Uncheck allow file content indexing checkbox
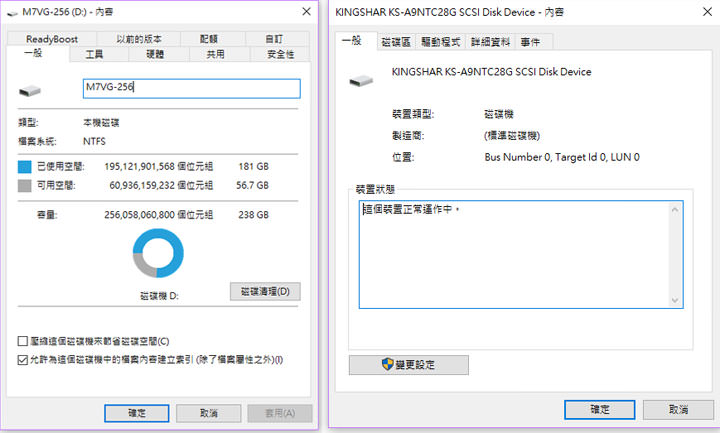 pos(22,360)
